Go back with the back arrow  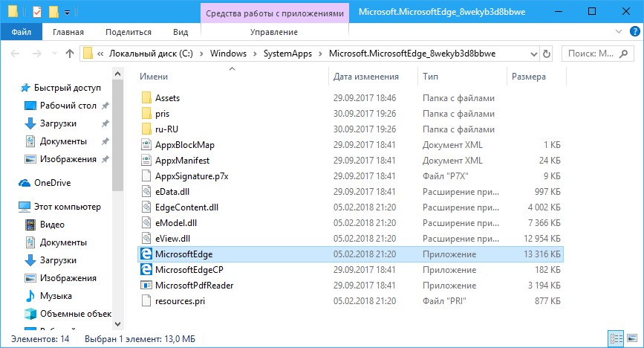point(15,54)
